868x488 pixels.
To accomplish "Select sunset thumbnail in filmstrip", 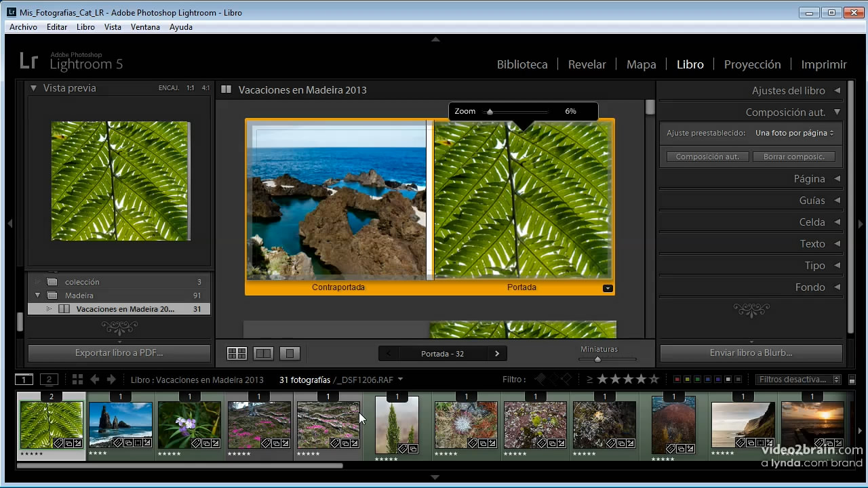I will click(x=812, y=424).
